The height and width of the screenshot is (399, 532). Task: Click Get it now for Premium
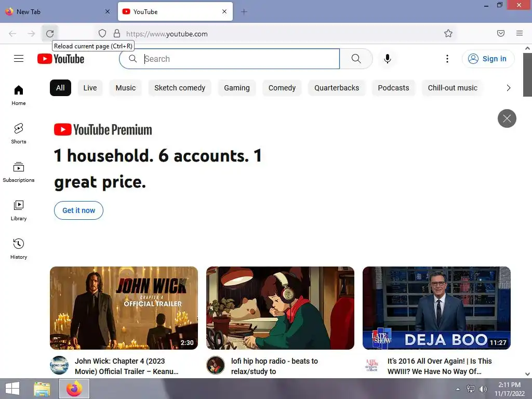click(x=79, y=210)
